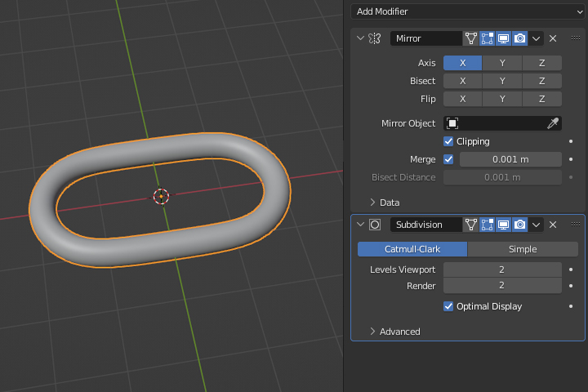Screen dimensions: 588x392
Task: Enable Mirror Axis Y
Action: coord(502,63)
